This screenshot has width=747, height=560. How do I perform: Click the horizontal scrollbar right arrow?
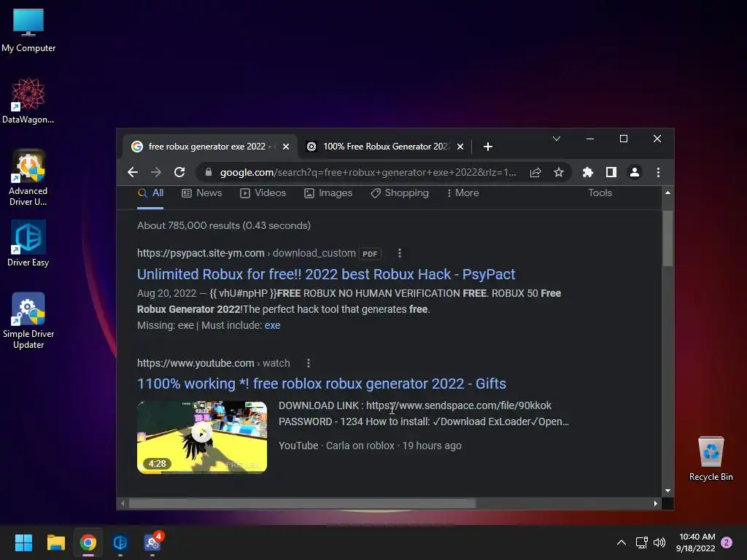point(656,503)
